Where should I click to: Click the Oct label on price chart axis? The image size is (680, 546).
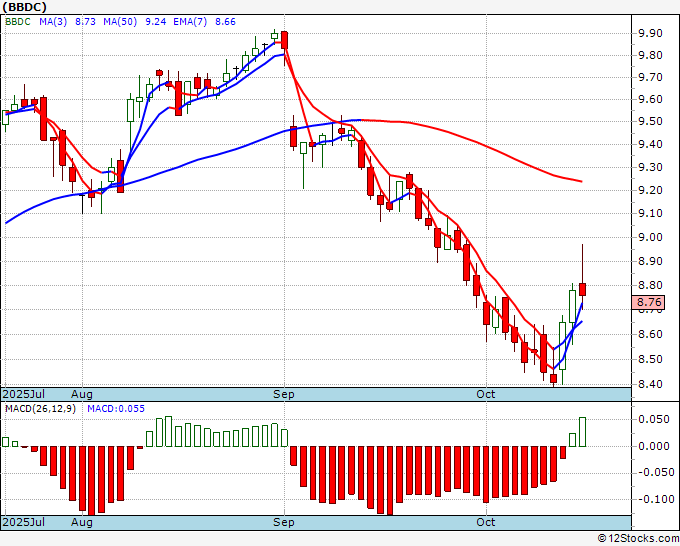486,394
